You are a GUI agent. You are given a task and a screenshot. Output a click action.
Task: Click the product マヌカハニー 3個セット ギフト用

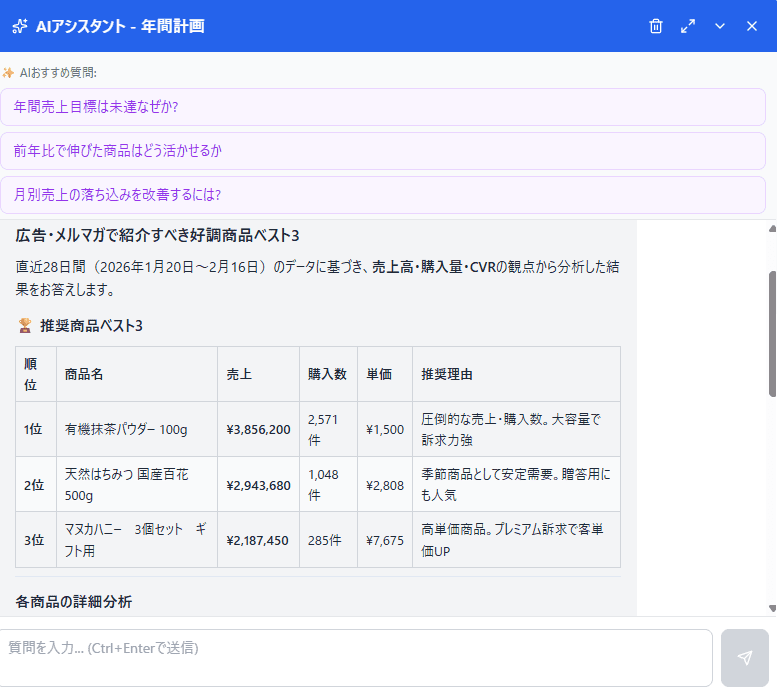[x=135, y=540]
